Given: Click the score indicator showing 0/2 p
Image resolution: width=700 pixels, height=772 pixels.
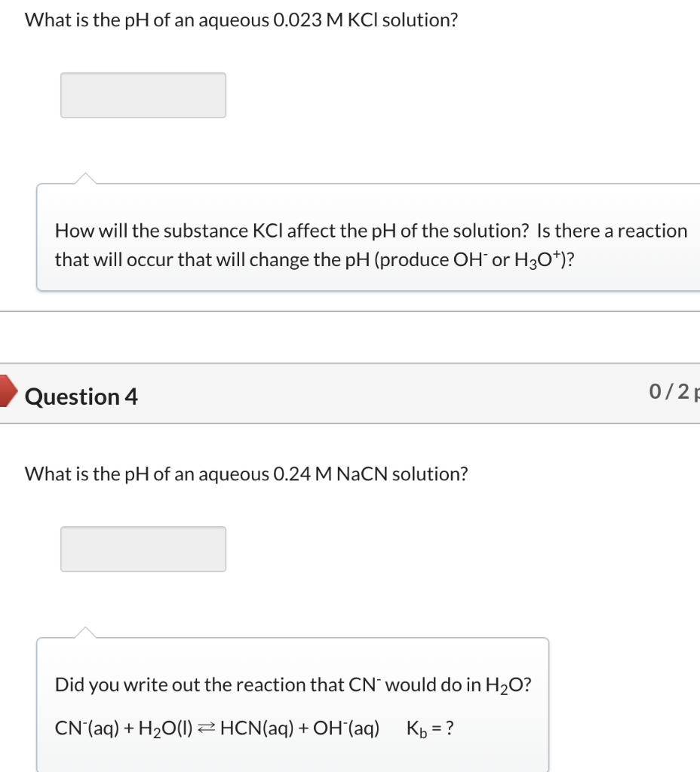Looking at the screenshot, I should pyautogui.click(x=671, y=390).
